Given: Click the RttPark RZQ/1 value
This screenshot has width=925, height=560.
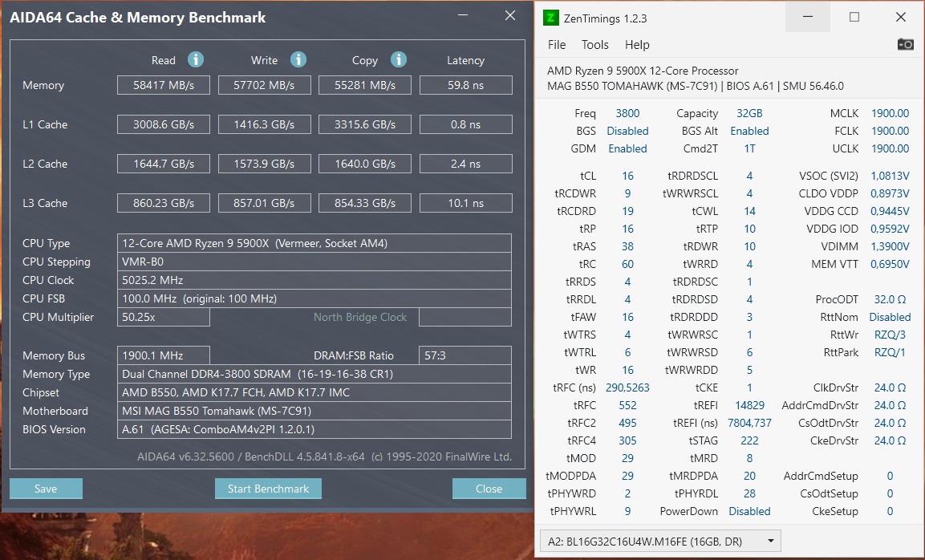Looking at the screenshot, I should [891, 352].
